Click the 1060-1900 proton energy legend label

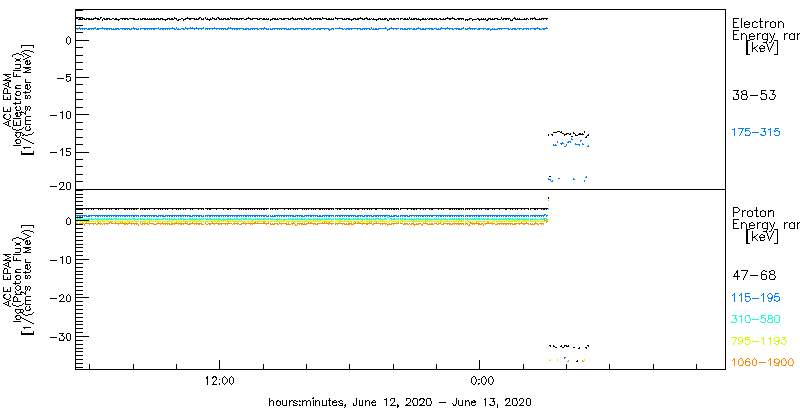763,362
